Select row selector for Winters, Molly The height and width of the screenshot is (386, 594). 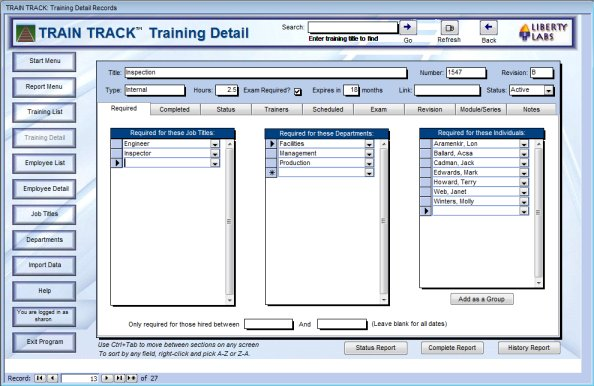tap(426, 201)
